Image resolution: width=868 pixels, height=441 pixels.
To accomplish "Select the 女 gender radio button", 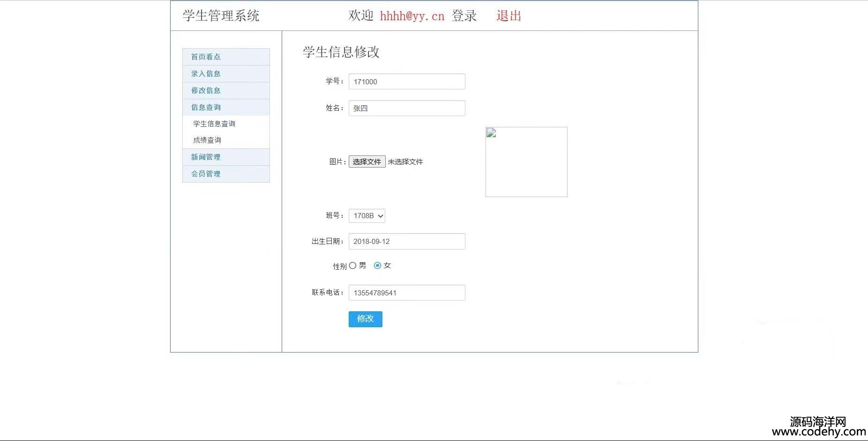I will [377, 265].
